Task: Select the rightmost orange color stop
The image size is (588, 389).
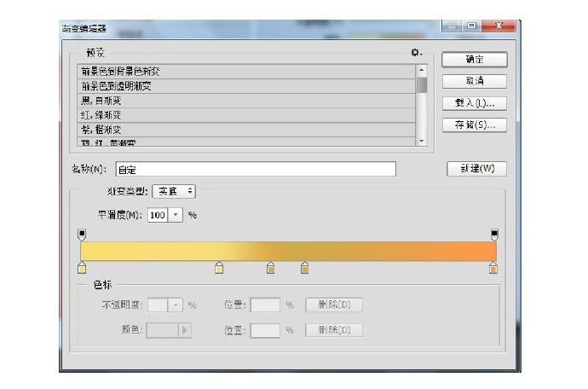Action: [x=493, y=268]
